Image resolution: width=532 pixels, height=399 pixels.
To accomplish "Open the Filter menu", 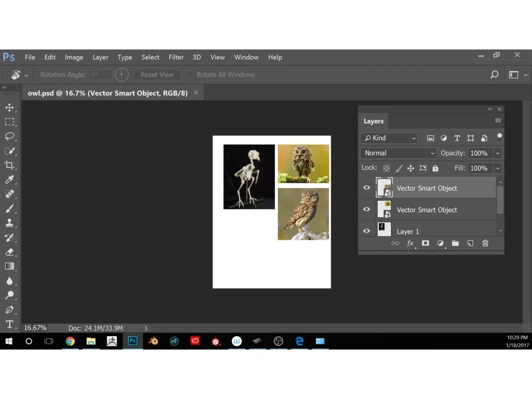I will tap(176, 57).
